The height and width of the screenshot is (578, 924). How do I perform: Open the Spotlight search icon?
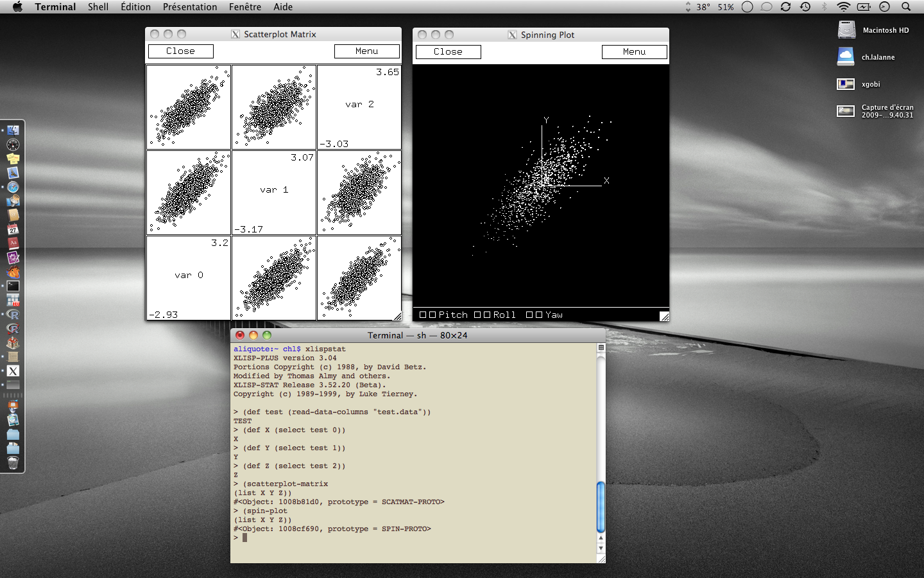click(906, 7)
